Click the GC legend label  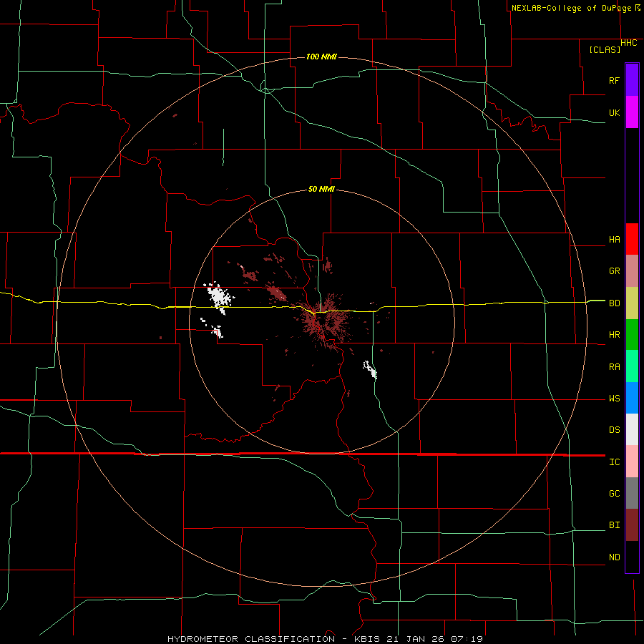point(614,494)
